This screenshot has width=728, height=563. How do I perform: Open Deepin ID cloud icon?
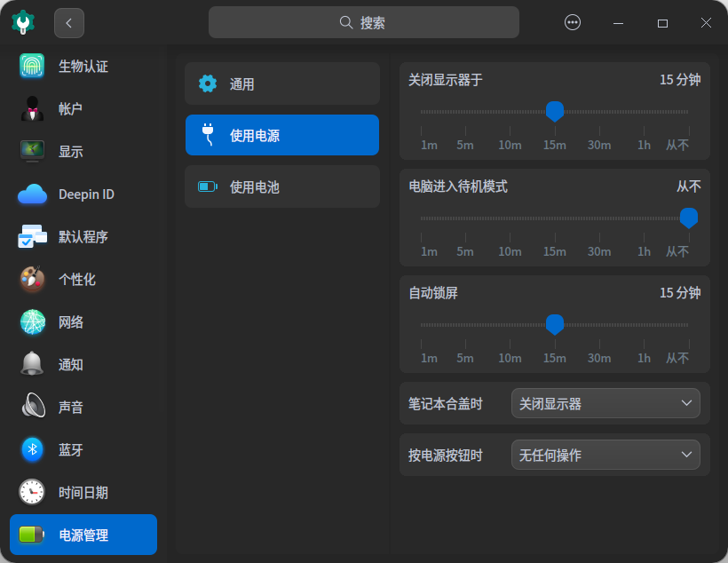(32, 194)
